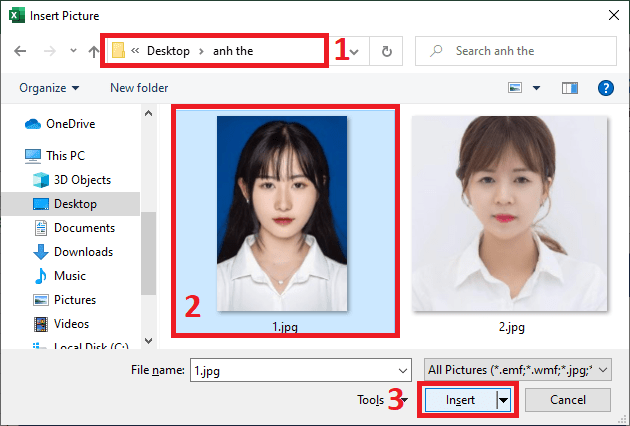Screen dimensions: 630x426
Task: Close the Insert Picture dialog
Action: (x=614, y=15)
